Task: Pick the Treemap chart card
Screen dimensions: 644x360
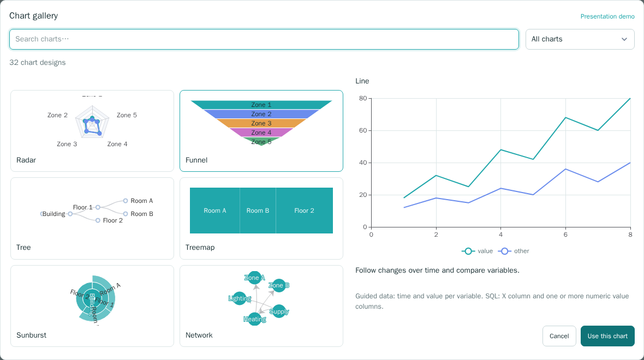Action: pos(261,218)
